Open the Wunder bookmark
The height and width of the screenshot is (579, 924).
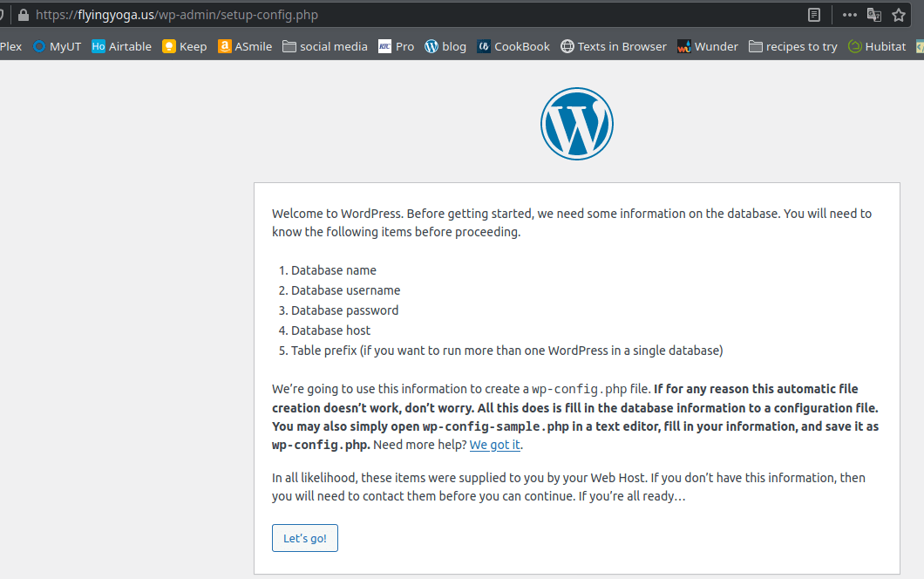point(708,46)
